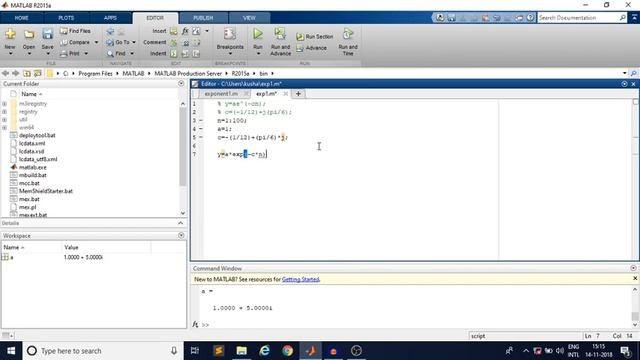Click the Compare files icon
The height and width of the screenshot is (360, 640).
[x=64, y=42]
